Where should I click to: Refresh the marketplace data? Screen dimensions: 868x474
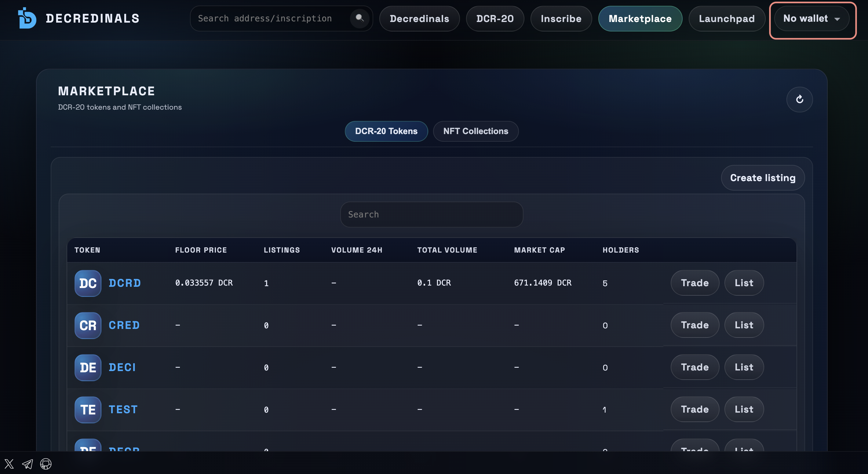[x=799, y=99]
